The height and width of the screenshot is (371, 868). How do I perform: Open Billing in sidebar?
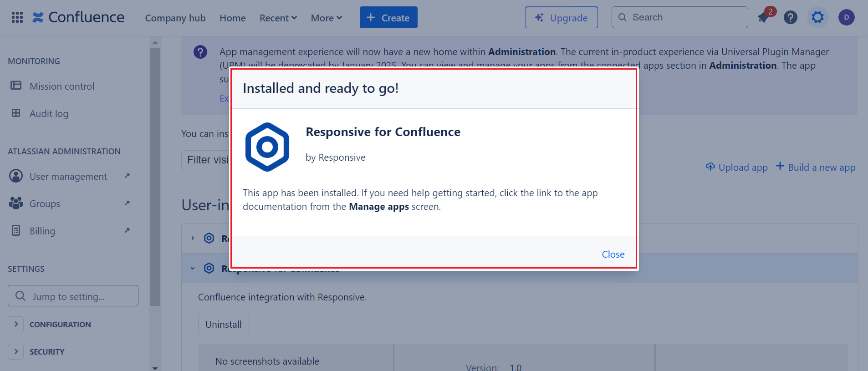click(42, 231)
